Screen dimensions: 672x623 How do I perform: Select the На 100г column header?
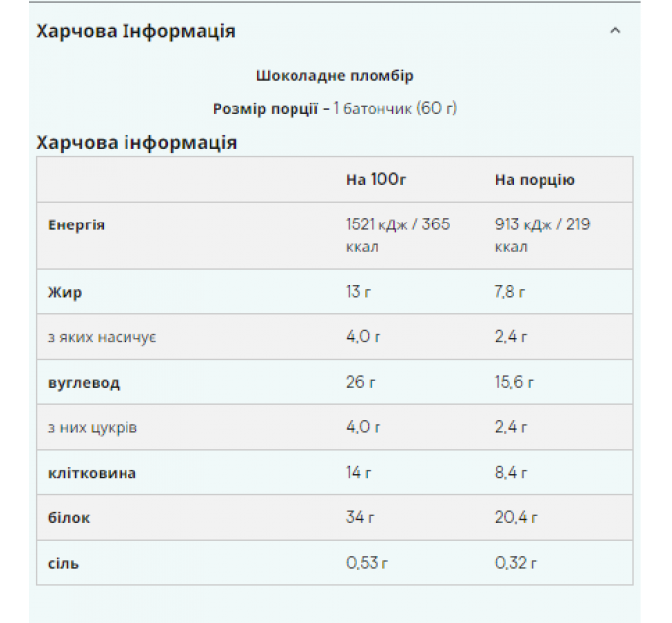coord(376,180)
